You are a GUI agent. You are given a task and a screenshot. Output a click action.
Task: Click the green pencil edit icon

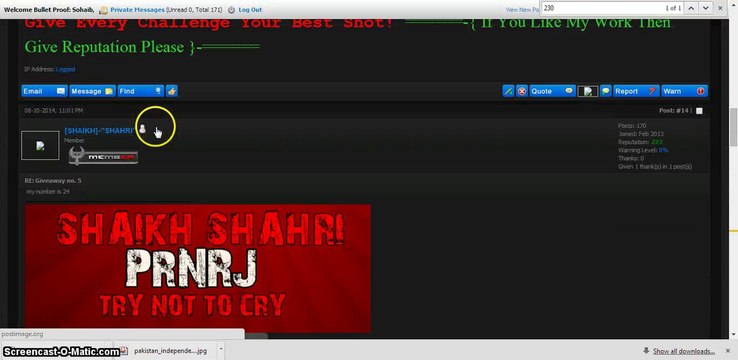click(508, 91)
